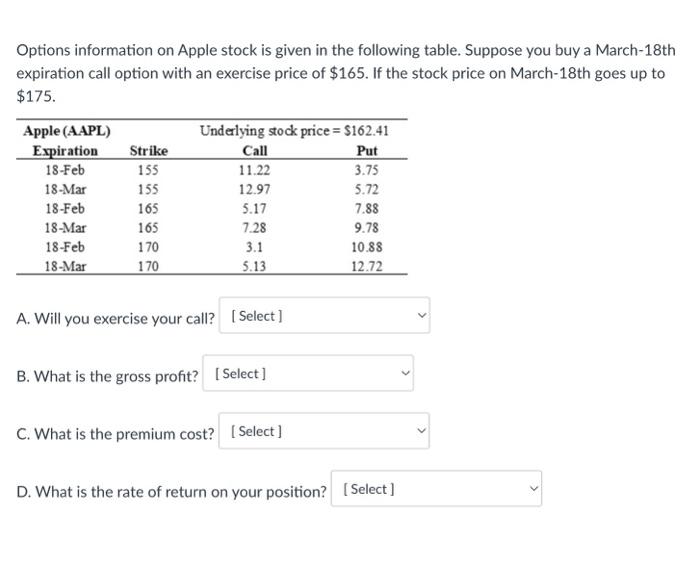Image resolution: width=700 pixels, height=567 pixels.
Task: Open the 'Will you exercise your call?' dropdown
Action: coord(325,315)
